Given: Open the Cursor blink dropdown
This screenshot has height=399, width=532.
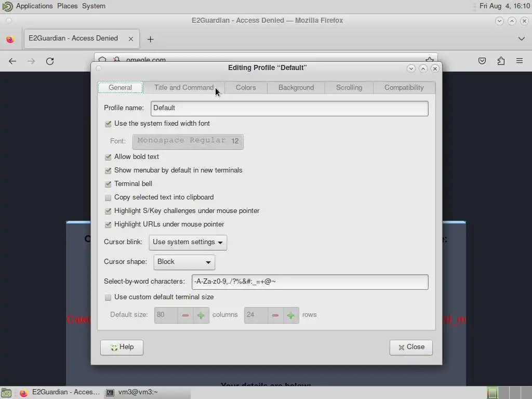Looking at the screenshot, I should 188,242.
